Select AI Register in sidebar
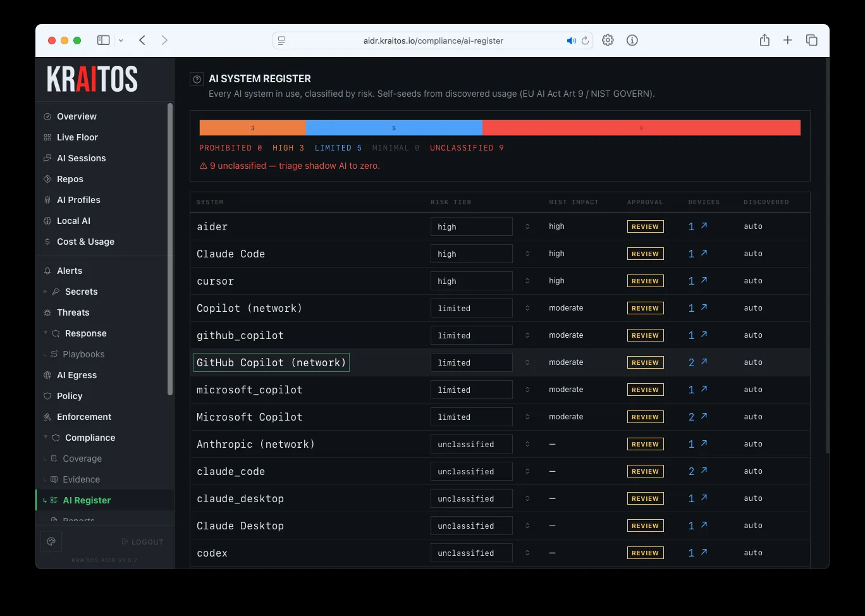Screen dimensions: 865x616 [105, 500]
